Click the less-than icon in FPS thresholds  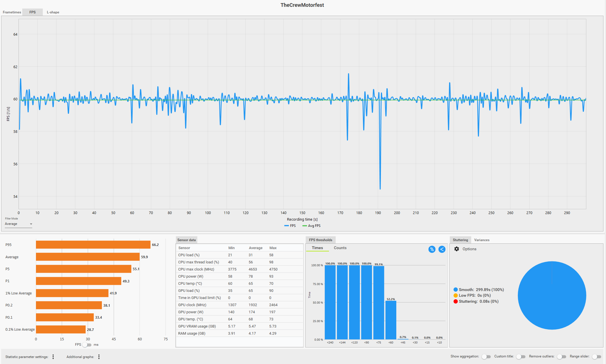442,249
